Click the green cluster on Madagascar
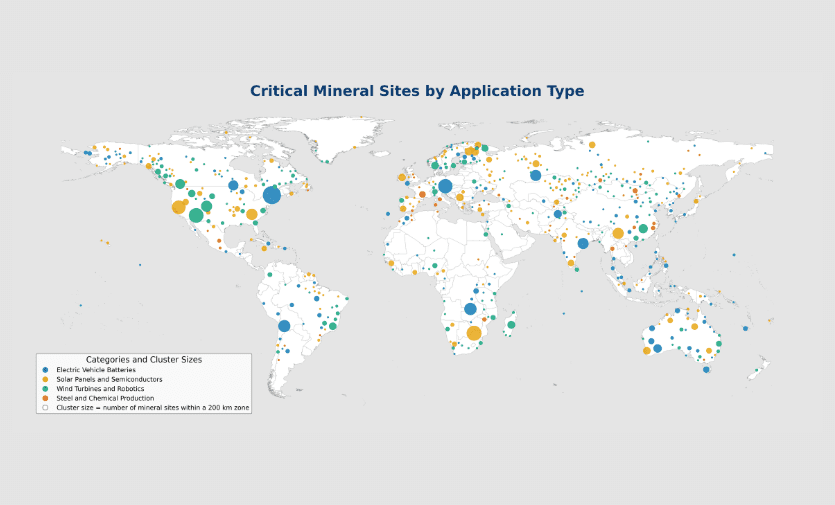 [x=511, y=325]
